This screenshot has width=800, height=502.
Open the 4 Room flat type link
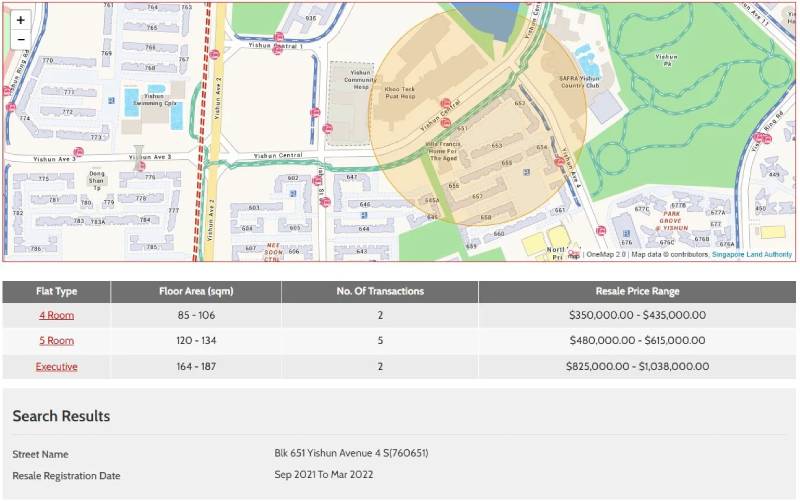click(56, 315)
